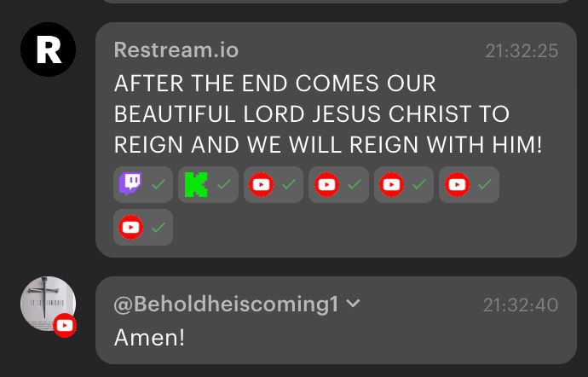Click the green checkmark beside the Kick logo
This screenshot has width=588, height=377.
[224, 184]
